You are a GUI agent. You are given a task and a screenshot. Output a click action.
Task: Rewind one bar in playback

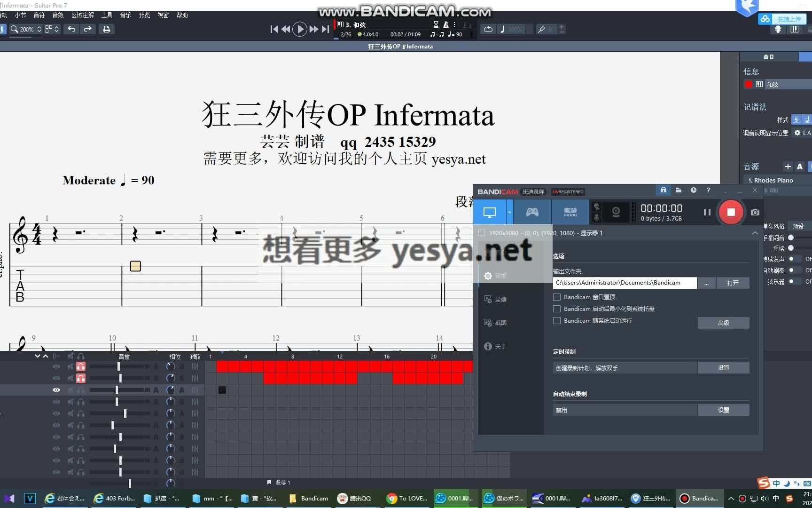pyautogui.click(x=285, y=29)
